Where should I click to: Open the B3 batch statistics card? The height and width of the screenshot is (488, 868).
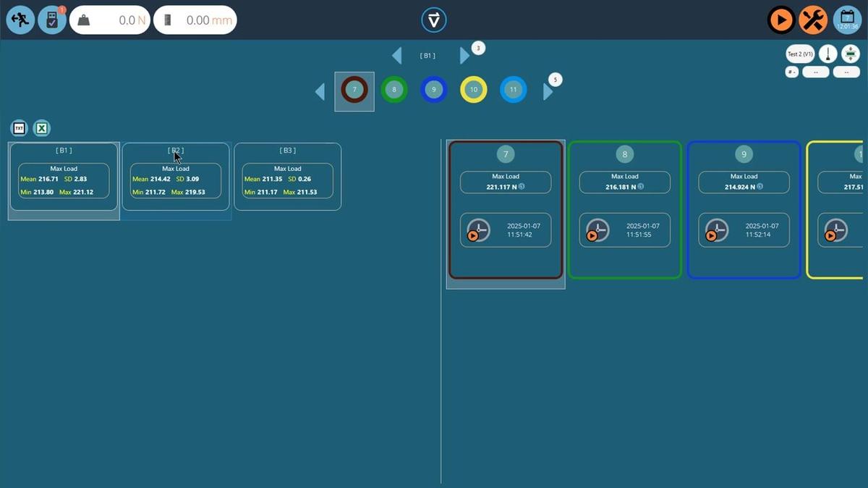[x=288, y=177]
